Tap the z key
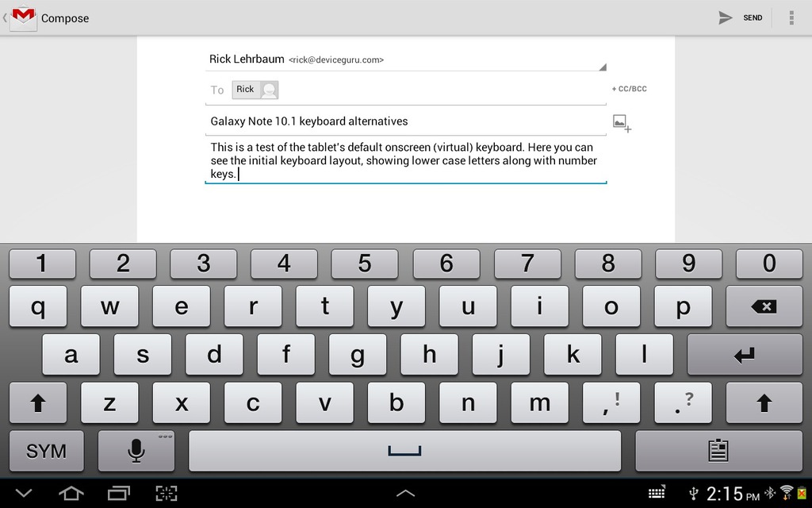Screen dimensions: 812x508 (109, 402)
